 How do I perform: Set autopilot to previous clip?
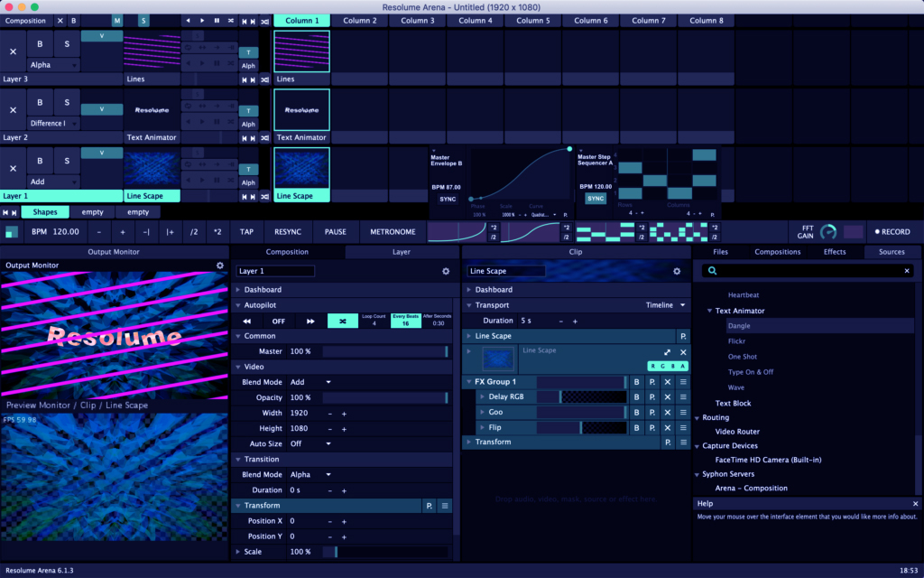pyautogui.click(x=247, y=321)
